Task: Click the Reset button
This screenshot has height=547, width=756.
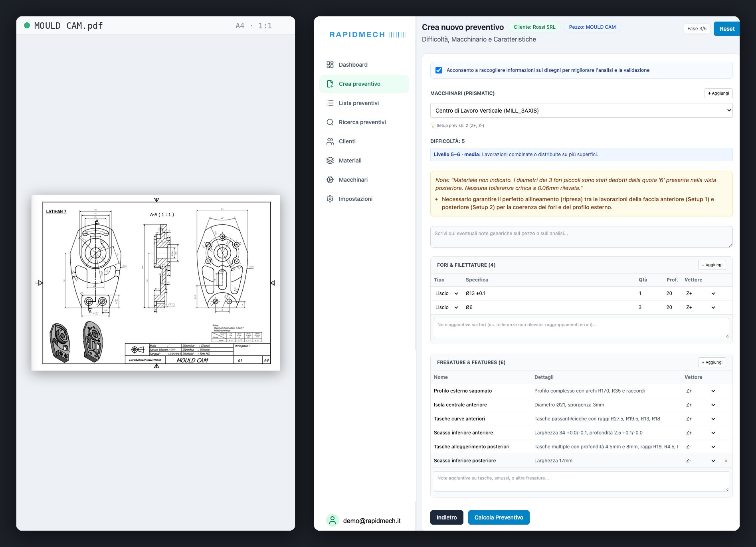Action: coord(726,29)
